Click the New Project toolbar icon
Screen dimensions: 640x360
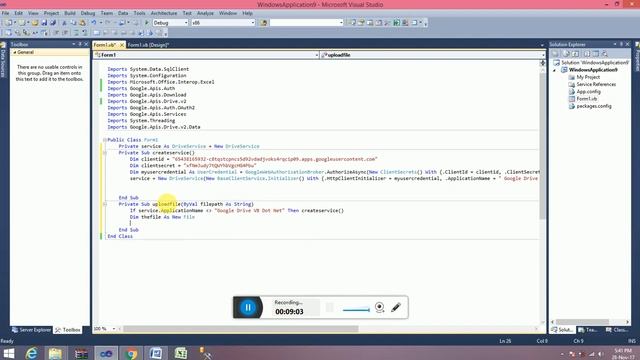[x=8, y=23]
